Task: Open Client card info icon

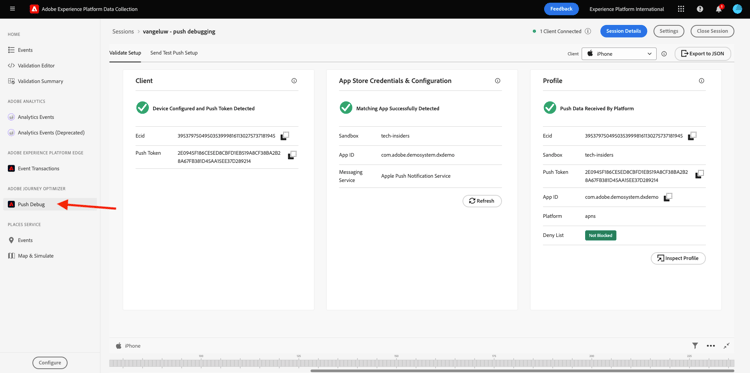Action: 294,81
